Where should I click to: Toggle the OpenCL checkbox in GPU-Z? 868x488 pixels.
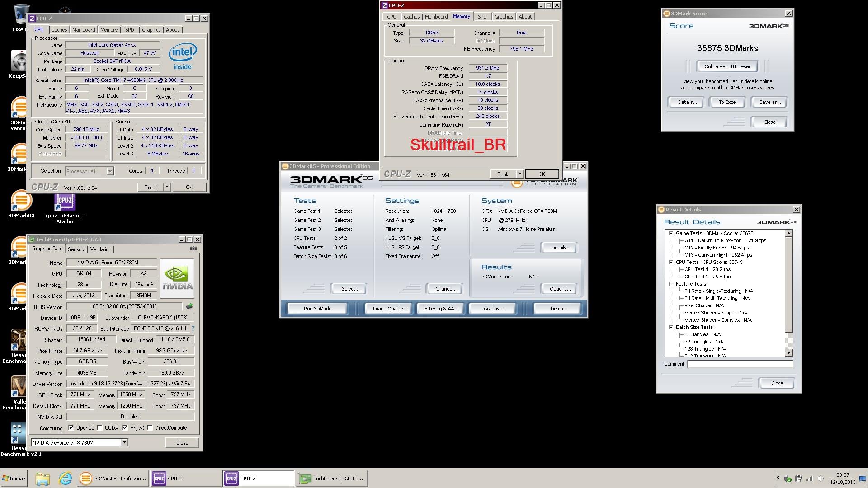pyautogui.click(x=71, y=428)
